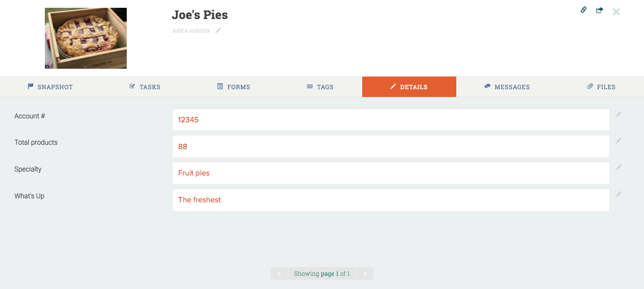Click edit pencil for Specialty row
Viewport: 644px width, 289px height.
coord(619,168)
